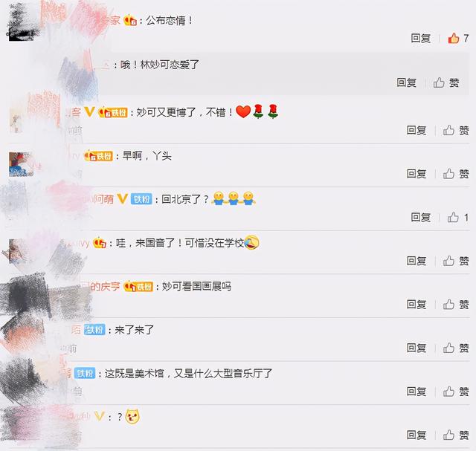The width and height of the screenshot is (476, 451).
Task: Reply to the "回北京了？" comment
Action: tap(420, 217)
